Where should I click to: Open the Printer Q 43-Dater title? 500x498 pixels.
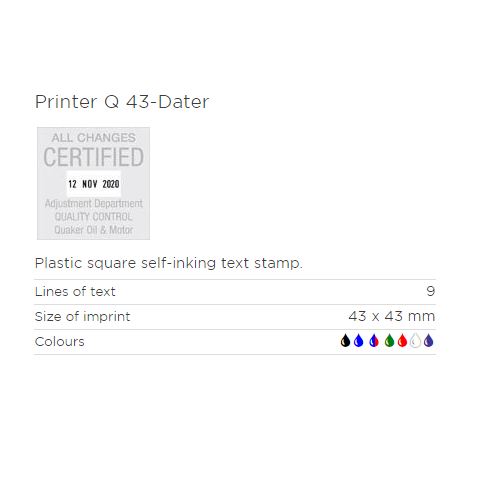coord(122,102)
